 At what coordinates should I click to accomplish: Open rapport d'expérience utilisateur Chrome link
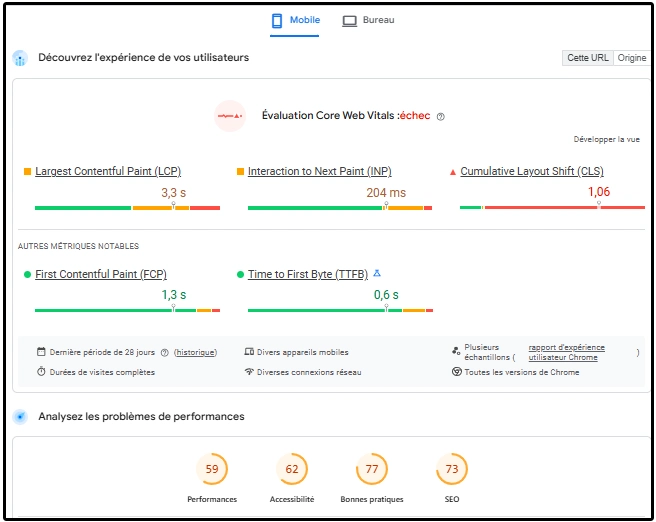(565, 352)
